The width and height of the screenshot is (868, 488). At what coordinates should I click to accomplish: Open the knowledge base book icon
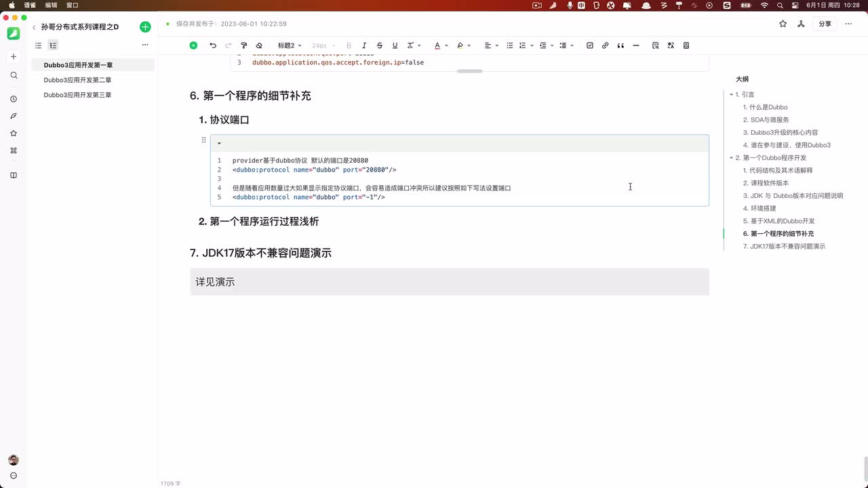pyautogui.click(x=14, y=176)
